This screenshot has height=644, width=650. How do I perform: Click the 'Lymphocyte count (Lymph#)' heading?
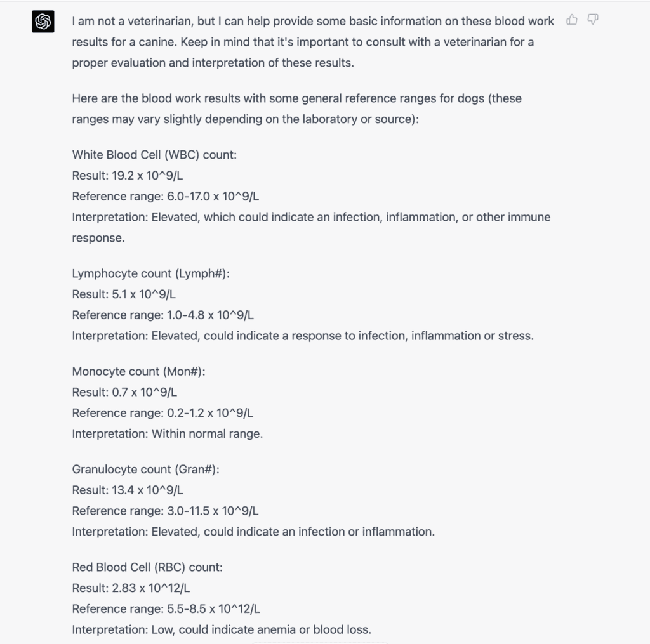(x=151, y=273)
